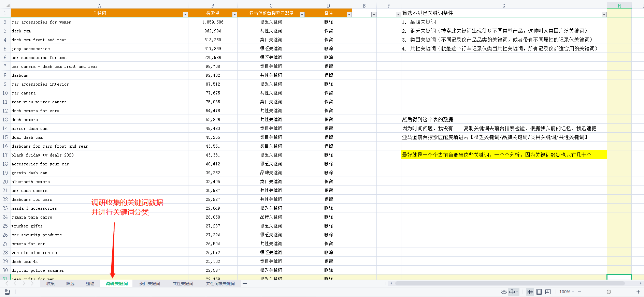Switch to page break preview icon
Viewport: 644px width, 297px height.
[548, 292]
